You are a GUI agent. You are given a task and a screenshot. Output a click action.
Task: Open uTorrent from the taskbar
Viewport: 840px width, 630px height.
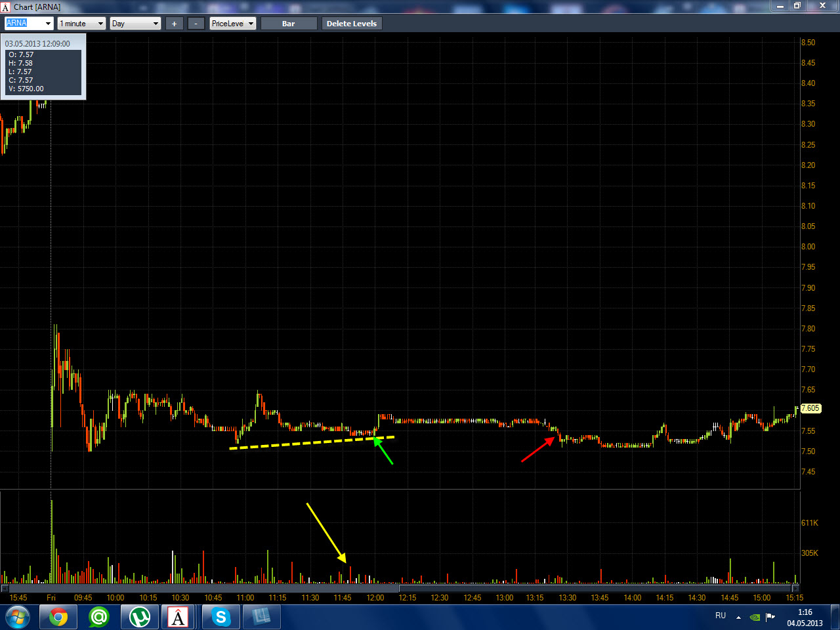(140, 618)
